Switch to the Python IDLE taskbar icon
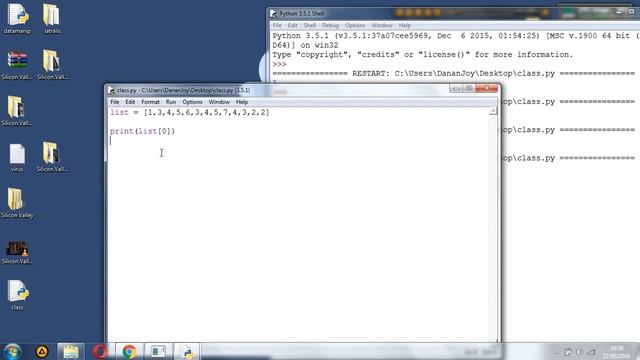 coord(187,351)
